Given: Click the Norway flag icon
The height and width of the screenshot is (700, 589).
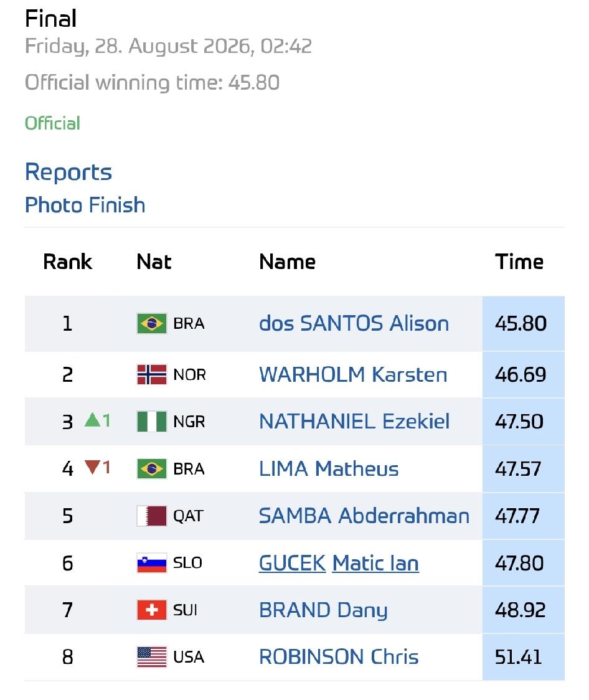Looking at the screenshot, I should point(152,374).
